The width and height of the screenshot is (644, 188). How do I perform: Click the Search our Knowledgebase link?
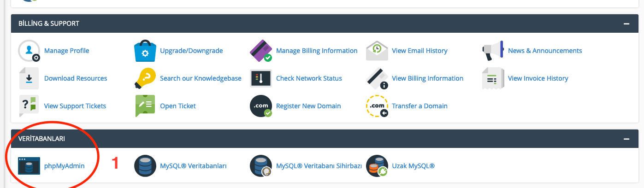pos(201,78)
